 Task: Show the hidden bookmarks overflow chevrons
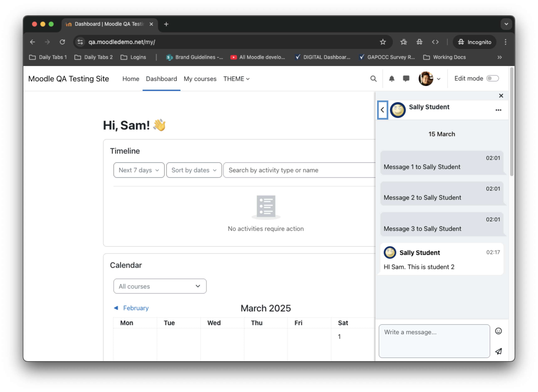(x=499, y=57)
